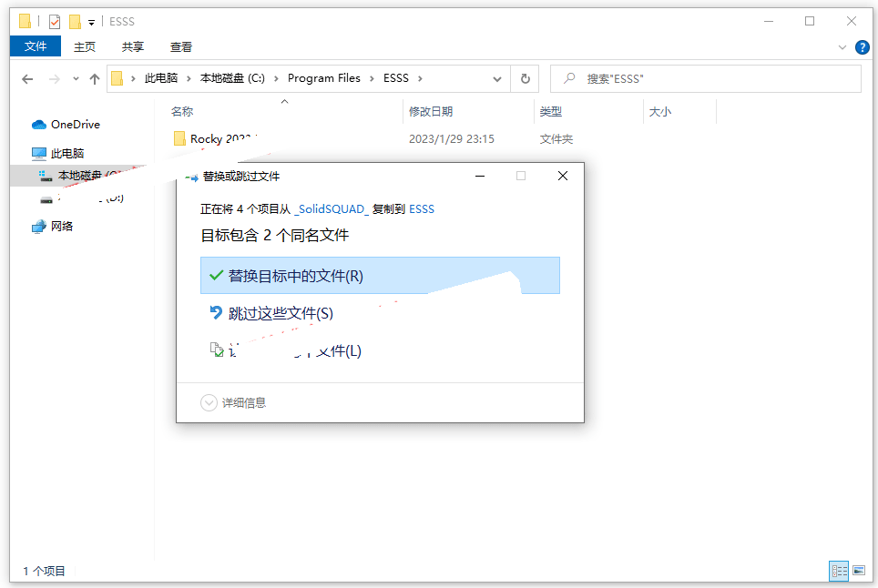
Task: Click the 2023/1/29 23:15 date cell
Action: click(x=452, y=138)
